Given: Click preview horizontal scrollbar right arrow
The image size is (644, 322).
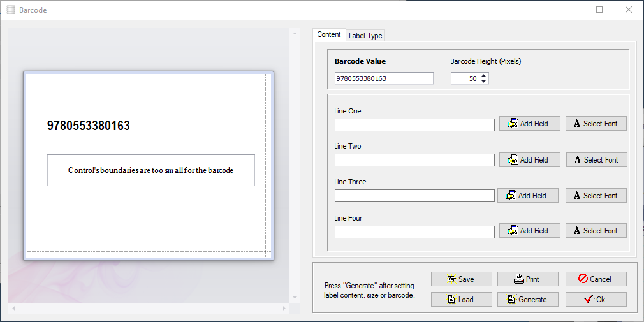Looking at the screenshot, I should click(284, 308).
